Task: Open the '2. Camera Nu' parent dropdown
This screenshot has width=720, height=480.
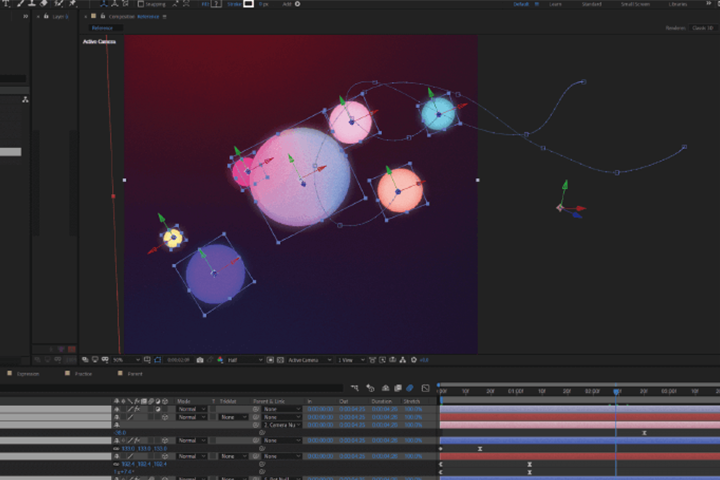Action: (282, 425)
